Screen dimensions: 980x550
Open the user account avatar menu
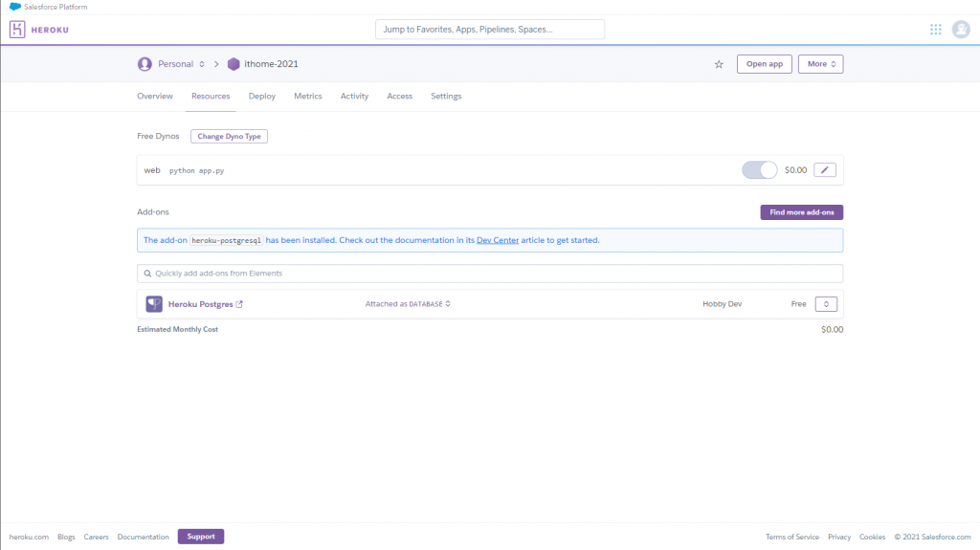[961, 30]
